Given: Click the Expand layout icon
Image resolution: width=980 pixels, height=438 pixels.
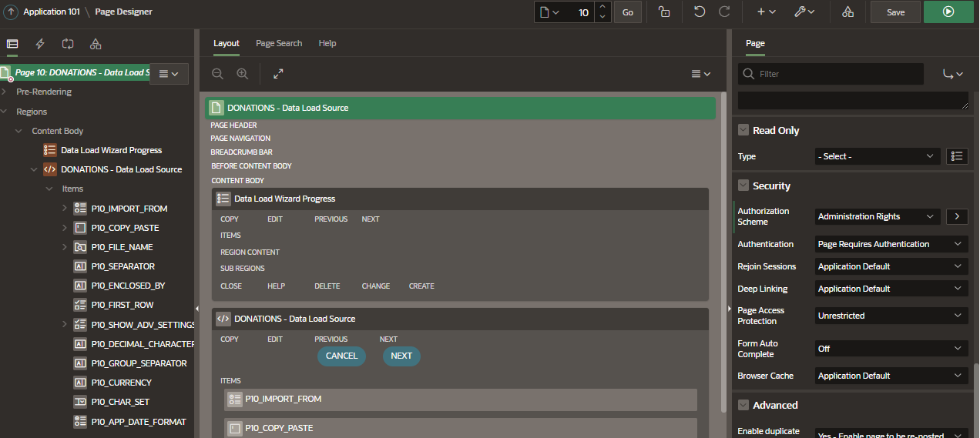Looking at the screenshot, I should point(278,74).
